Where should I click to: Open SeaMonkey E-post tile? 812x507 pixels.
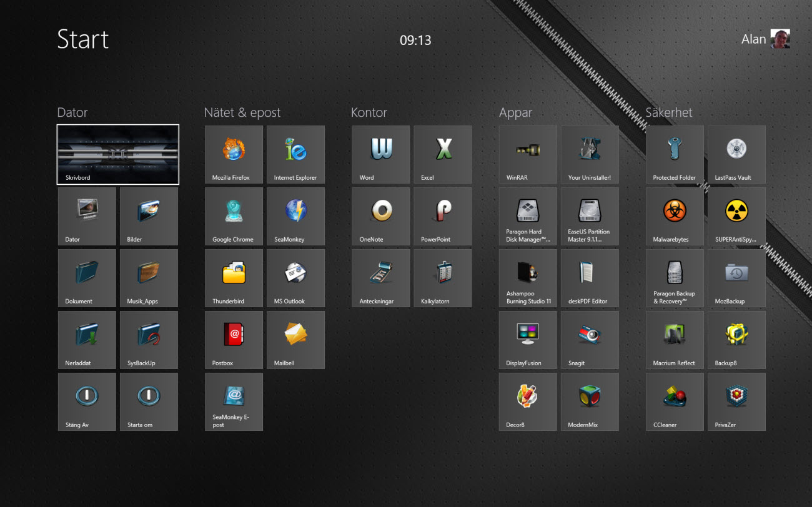234,401
